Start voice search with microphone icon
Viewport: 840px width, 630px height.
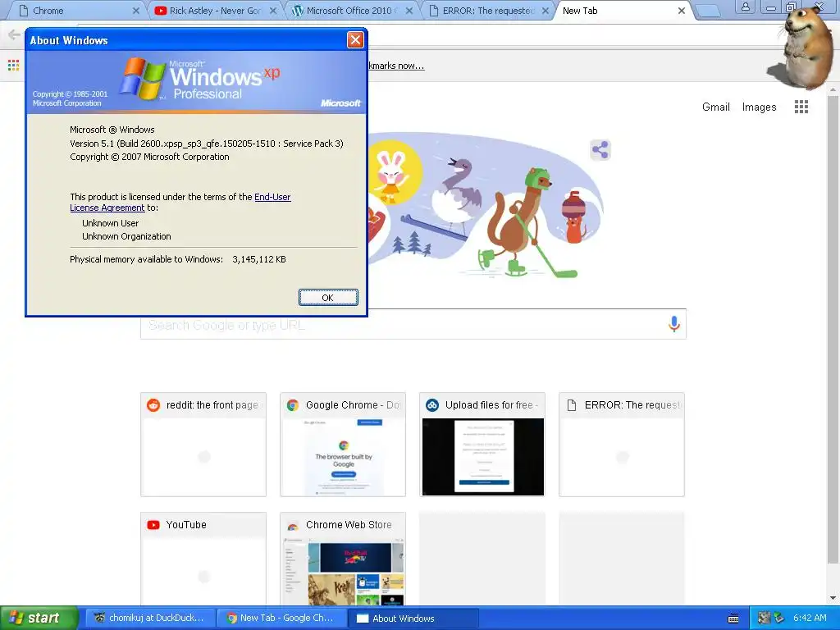pos(674,323)
